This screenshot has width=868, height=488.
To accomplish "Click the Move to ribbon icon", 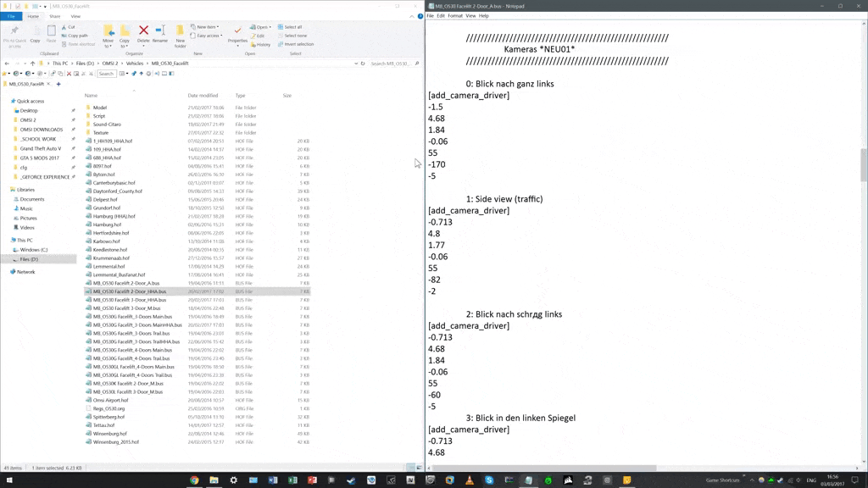I will (x=108, y=34).
